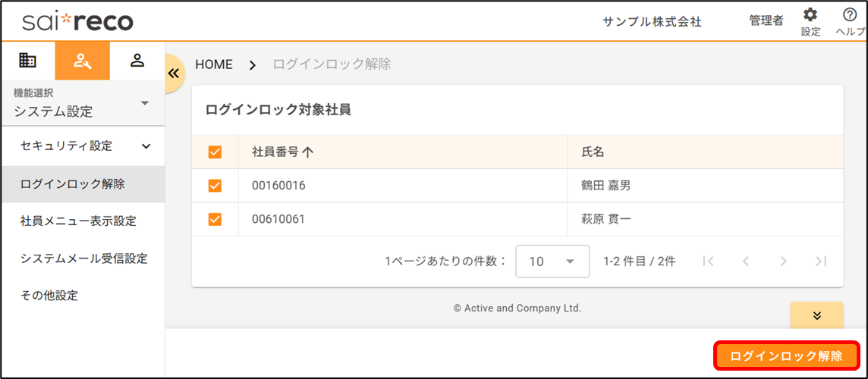Toggle the select-all header checkbox
Screen dimensions: 868x379
coord(215,152)
